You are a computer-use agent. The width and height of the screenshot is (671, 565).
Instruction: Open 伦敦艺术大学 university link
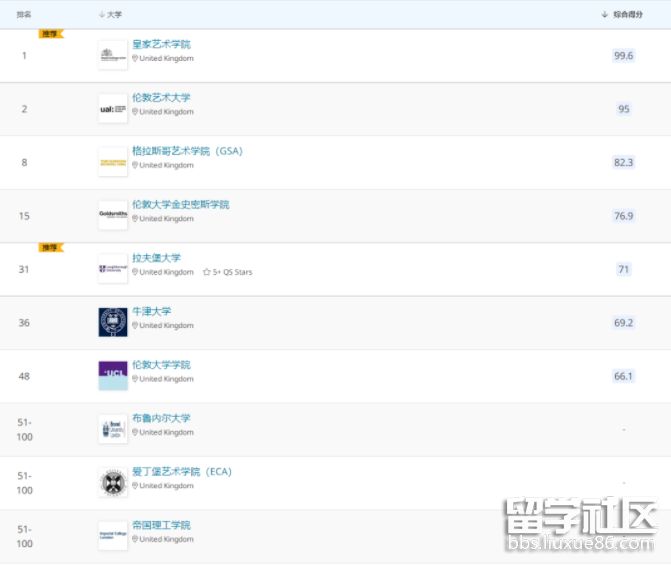pos(161,98)
